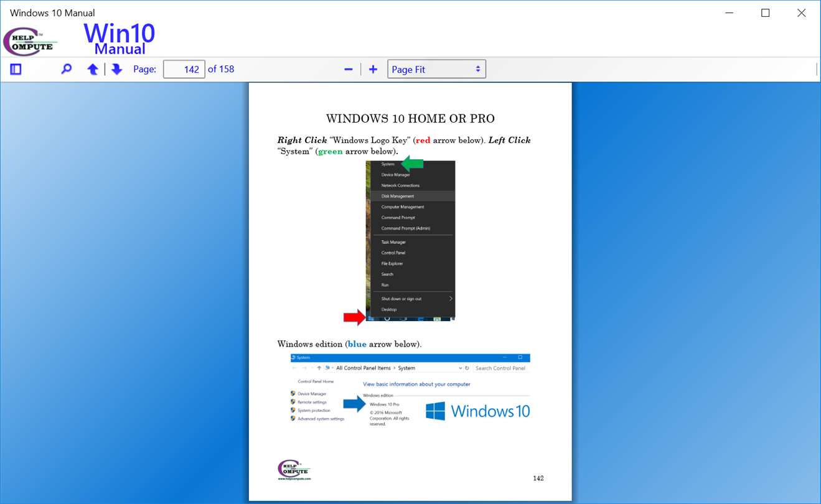Viewport: 821px width, 504px height.
Task: Click the 'of 158' page count text
Action: (221, 69)
